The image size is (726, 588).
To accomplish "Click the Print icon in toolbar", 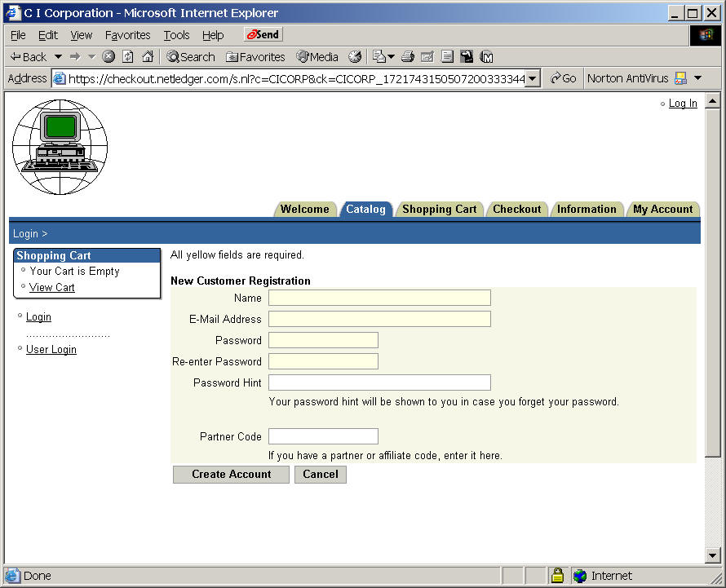I will [x=408, y=57].
